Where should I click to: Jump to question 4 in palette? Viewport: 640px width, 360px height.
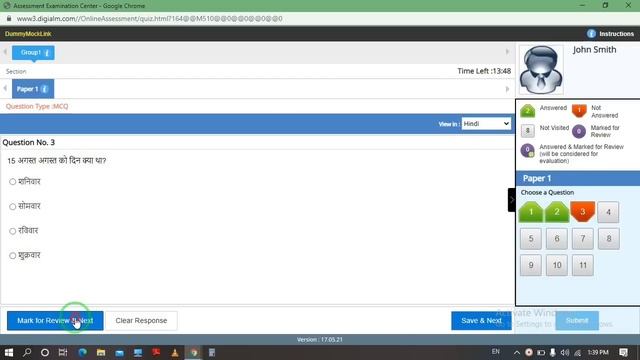pyautogui.click(x=608, y=212)
